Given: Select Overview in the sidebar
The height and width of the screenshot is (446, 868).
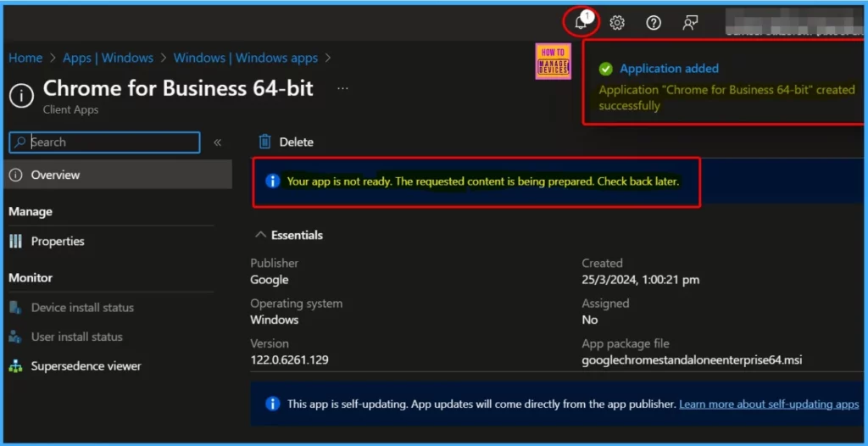Looking at the screenshot, I should (117, 175).
